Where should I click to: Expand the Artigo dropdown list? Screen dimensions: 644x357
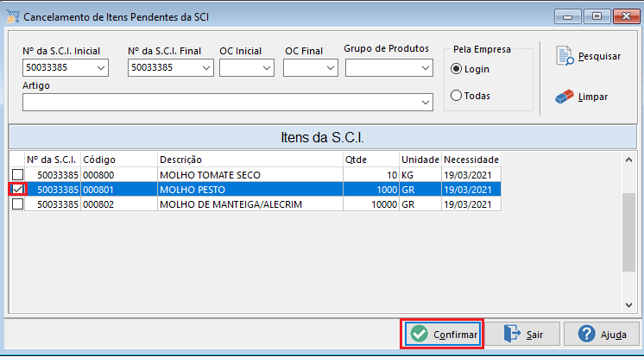click(426, 102)
